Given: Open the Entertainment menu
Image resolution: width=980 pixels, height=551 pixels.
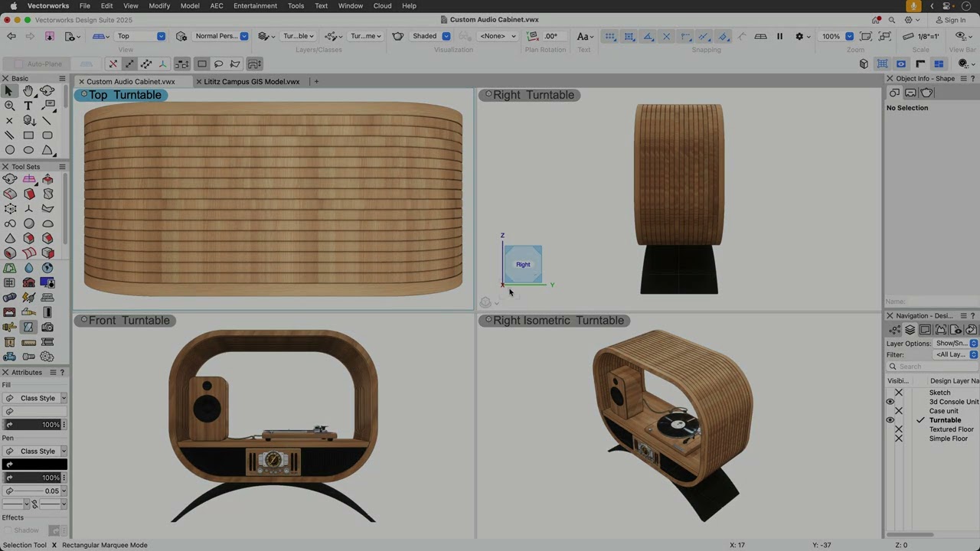Looking at the screenshot, I should pos(255,5).
